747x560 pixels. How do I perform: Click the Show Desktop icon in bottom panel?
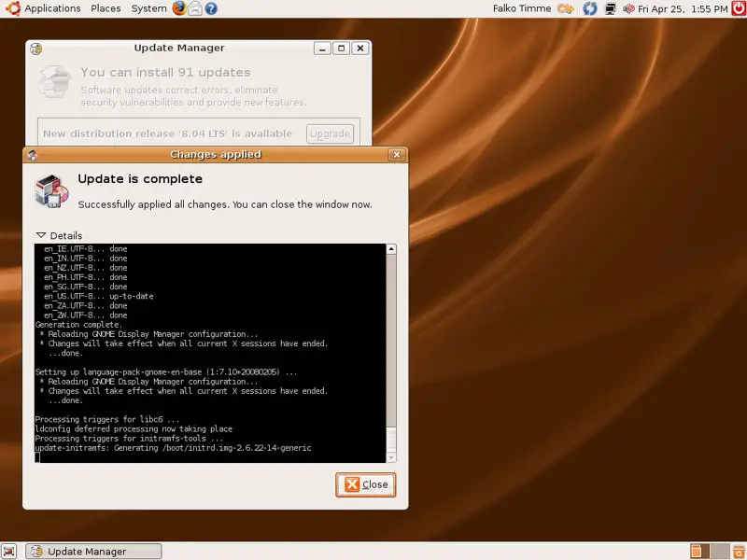click(9, 552)
